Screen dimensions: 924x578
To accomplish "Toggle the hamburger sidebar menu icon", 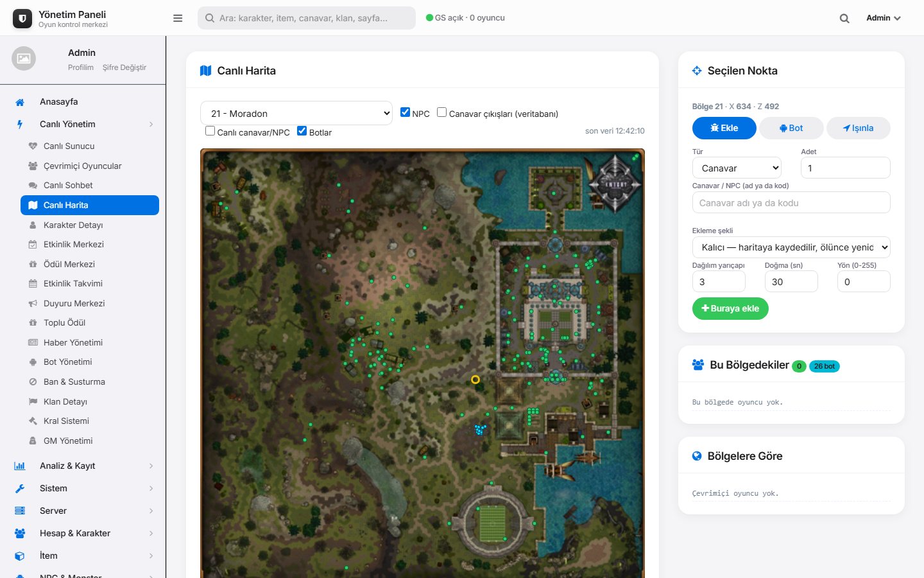I will 178,18.
